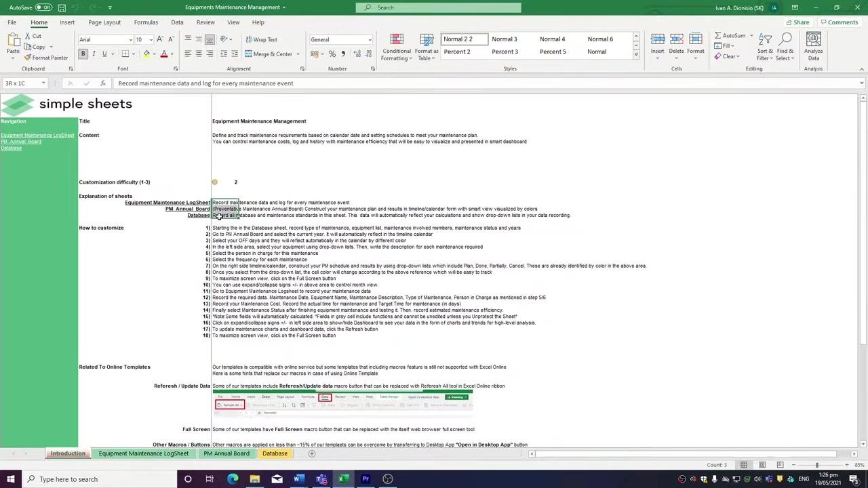Open Sort & Filter dropdown

(765, 46)
